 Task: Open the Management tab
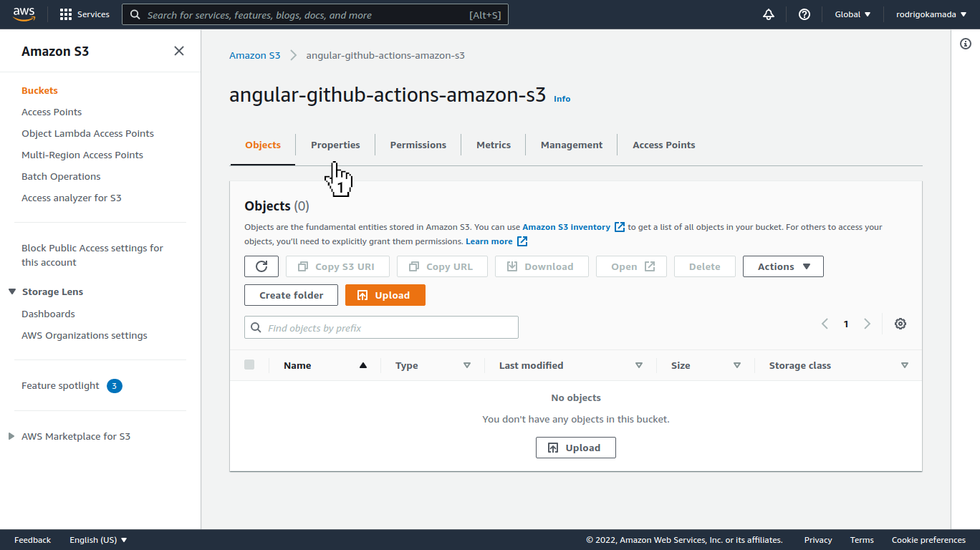[571, 144]
